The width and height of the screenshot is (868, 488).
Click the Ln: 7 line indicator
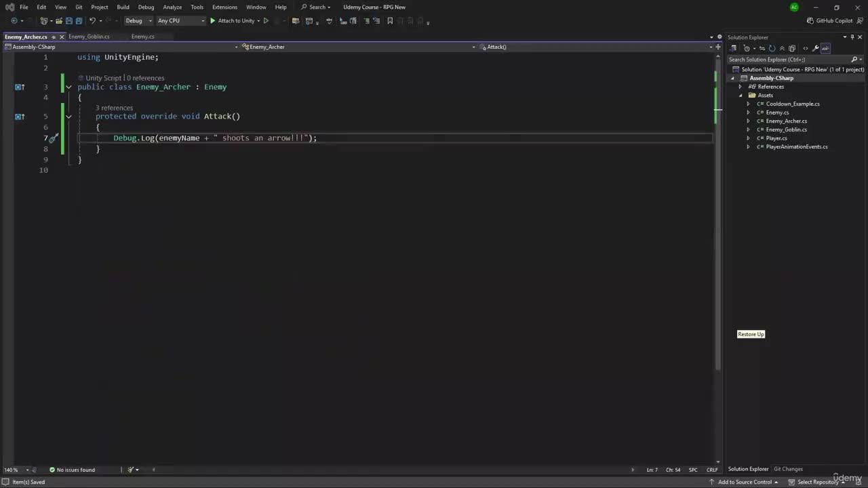(652, 470)
